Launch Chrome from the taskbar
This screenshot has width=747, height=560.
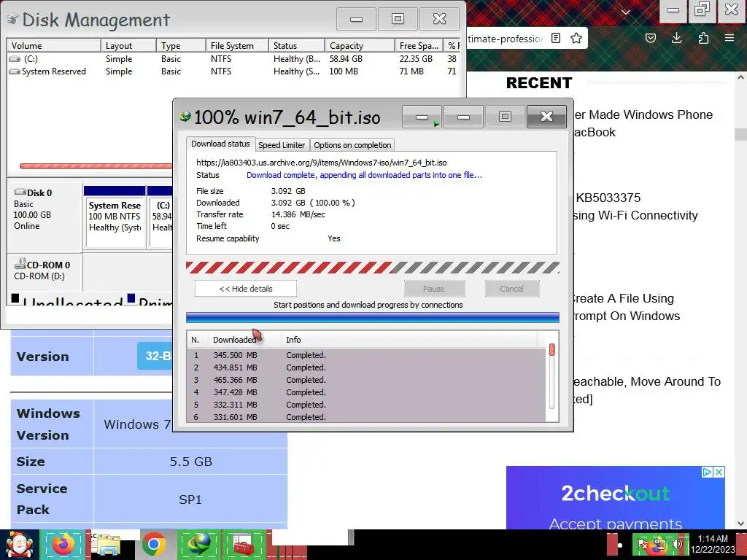click(x=153, y=545)
